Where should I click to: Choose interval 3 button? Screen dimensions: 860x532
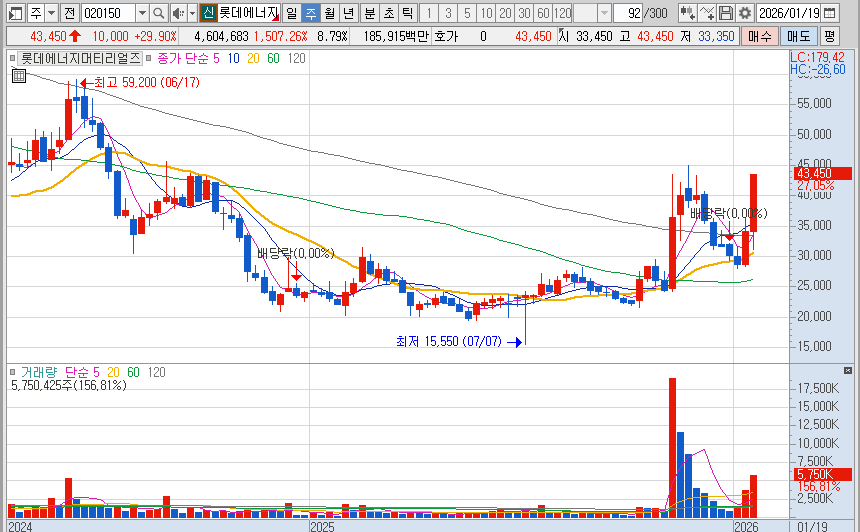[x=448, y=13]
